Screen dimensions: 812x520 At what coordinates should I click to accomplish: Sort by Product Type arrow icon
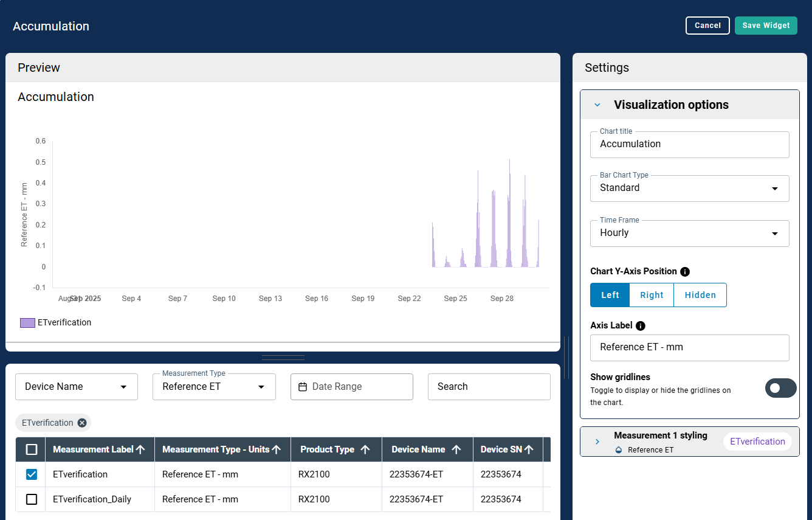(365, 449)
